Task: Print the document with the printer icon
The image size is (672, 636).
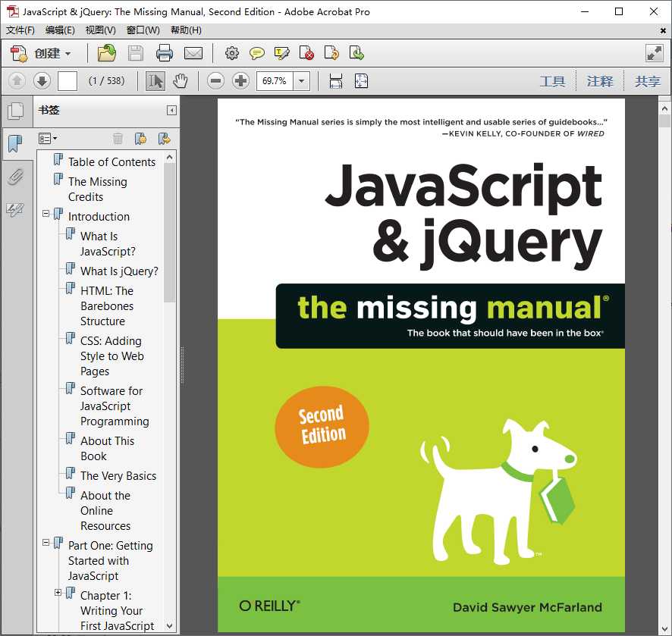Action: [x=165, y=54]
